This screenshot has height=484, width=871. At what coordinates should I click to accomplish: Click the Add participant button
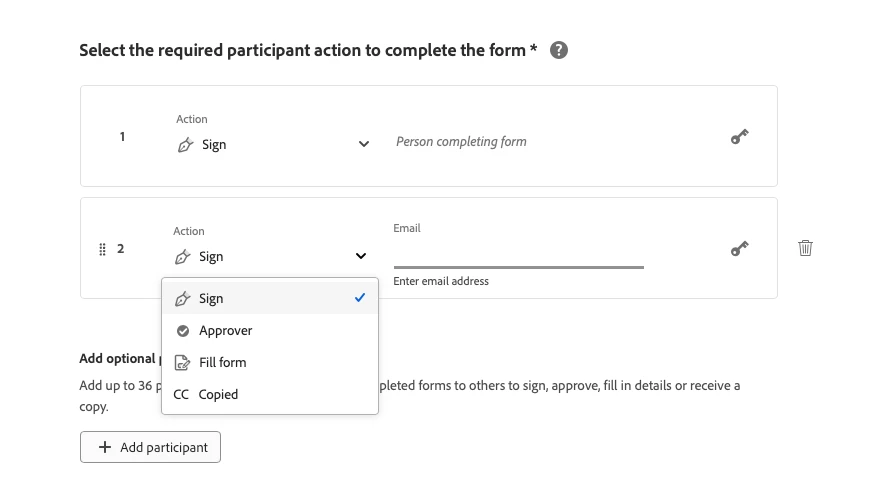150,447
